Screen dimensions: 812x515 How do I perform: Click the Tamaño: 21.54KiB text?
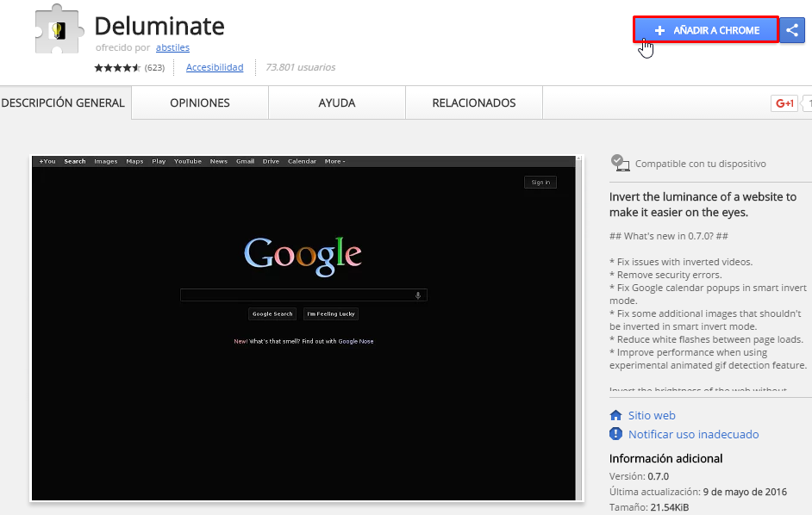(649, 507)
